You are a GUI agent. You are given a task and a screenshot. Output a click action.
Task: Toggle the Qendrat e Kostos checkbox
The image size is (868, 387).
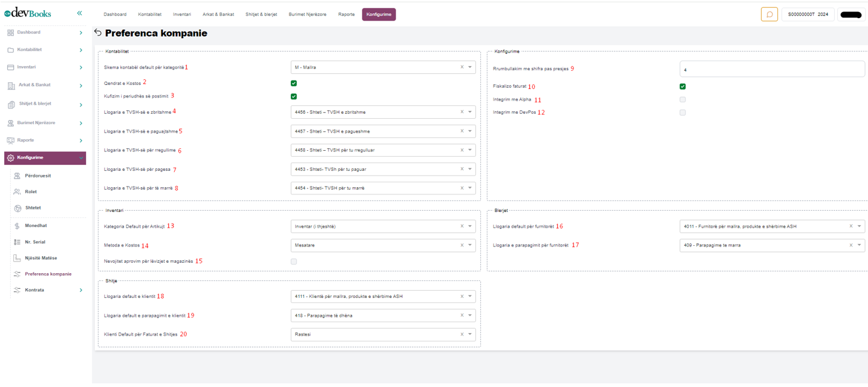tap(294, 83)
